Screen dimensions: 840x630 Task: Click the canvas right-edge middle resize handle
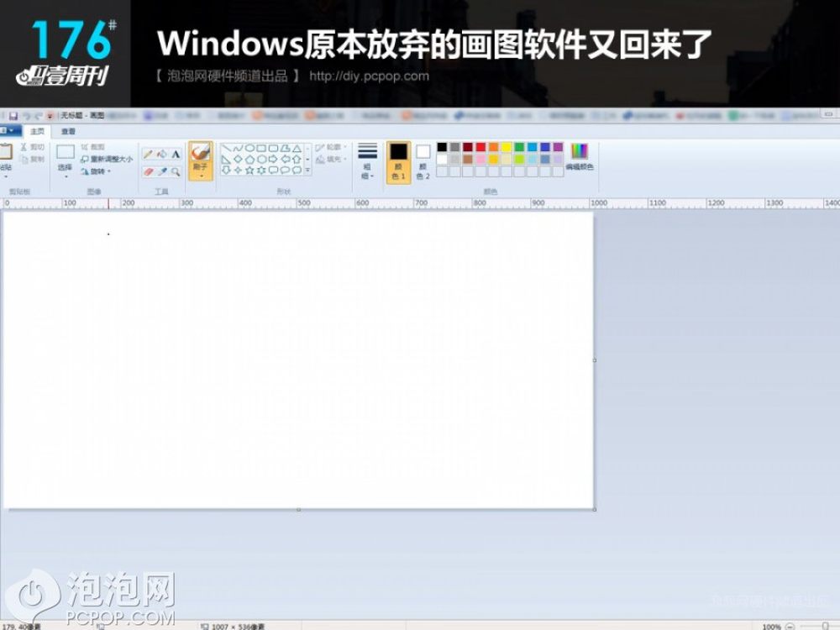click(595, 360)
